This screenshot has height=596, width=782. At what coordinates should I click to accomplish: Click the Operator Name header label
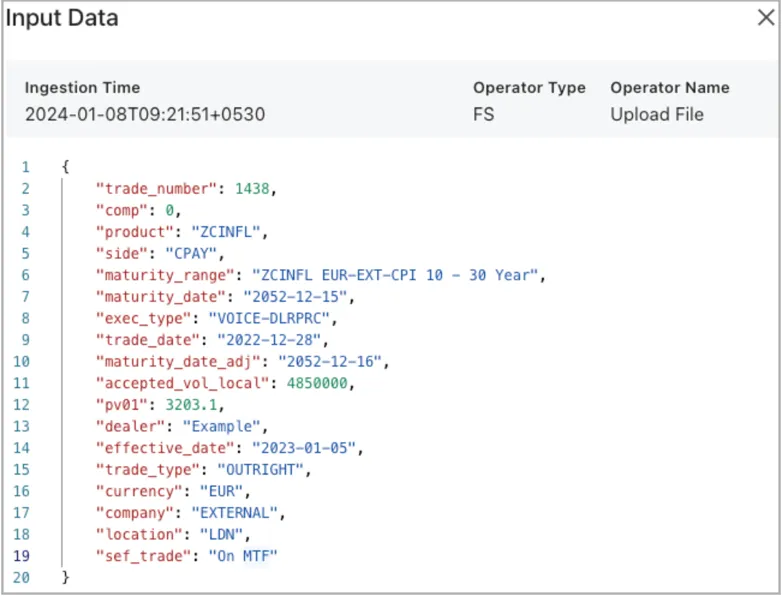pyautogui.click(x=670, y=87)
